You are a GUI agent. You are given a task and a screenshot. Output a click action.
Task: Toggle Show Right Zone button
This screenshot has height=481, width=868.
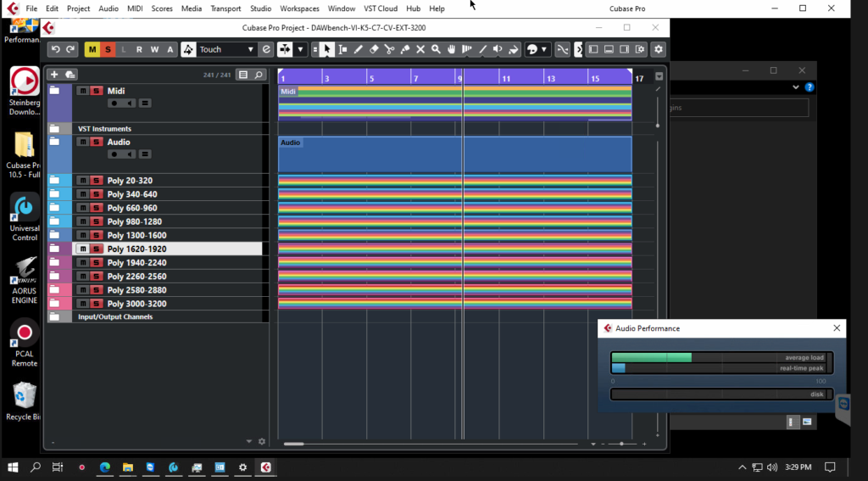(625, 49)
